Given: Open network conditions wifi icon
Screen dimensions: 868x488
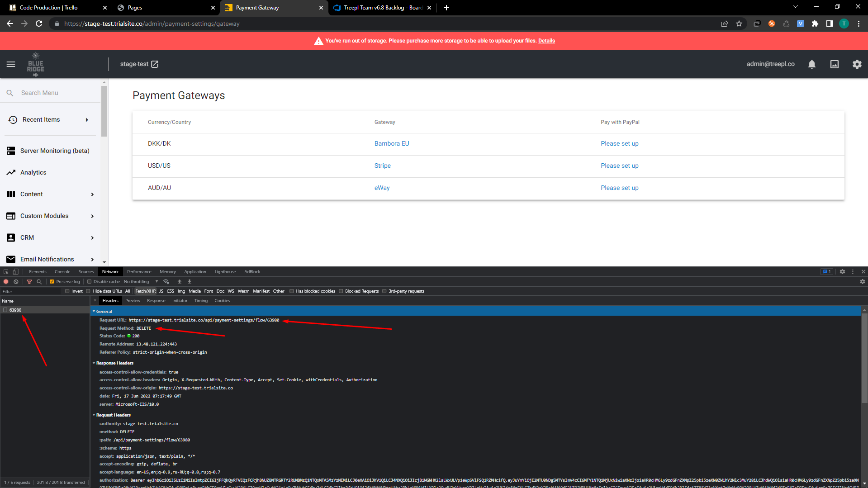Looking at the screenshot, I should pos(166,282).
